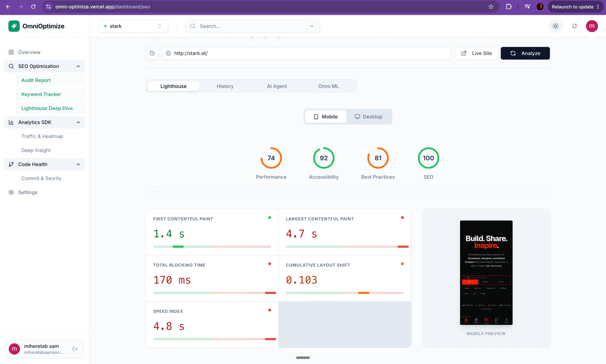Click Relaunch to update button
The image size is (606, 364).
[x=576, y=7]
